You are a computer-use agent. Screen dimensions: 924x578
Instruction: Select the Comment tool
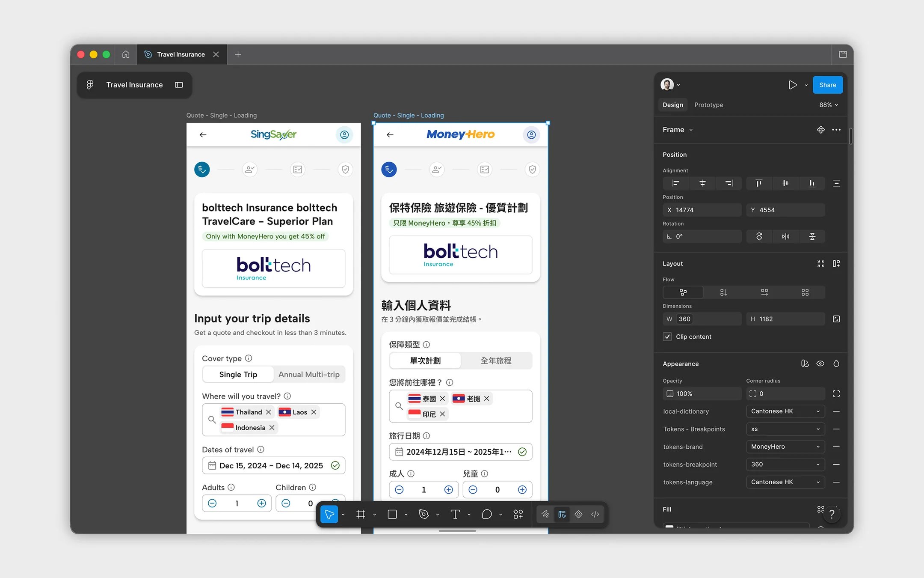coord(487,514)
